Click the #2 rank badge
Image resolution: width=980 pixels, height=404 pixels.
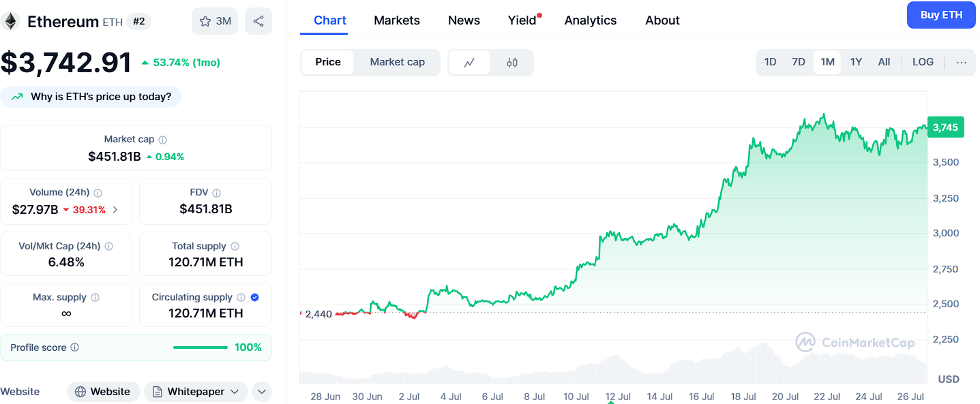coord(139,21)
